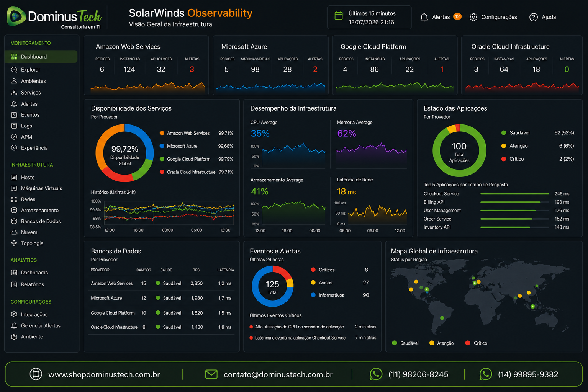Viewport: 588px width, 392px height.
Task: Click the WhatsApp icon beside (11) 98206-8245
Action: click(376, 374)
